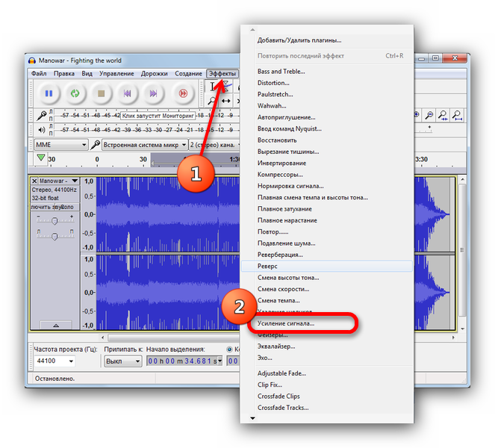This screenshot has height=448, width=495.
Task: Choose Эхо... effect
Action: click(x=327, y=358)
